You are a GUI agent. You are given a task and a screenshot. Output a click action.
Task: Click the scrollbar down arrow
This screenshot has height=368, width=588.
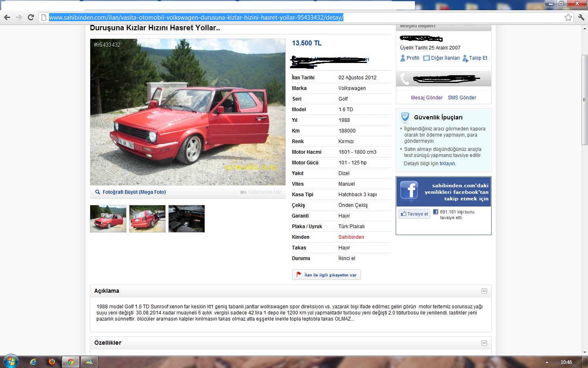[x=584, y=352]
